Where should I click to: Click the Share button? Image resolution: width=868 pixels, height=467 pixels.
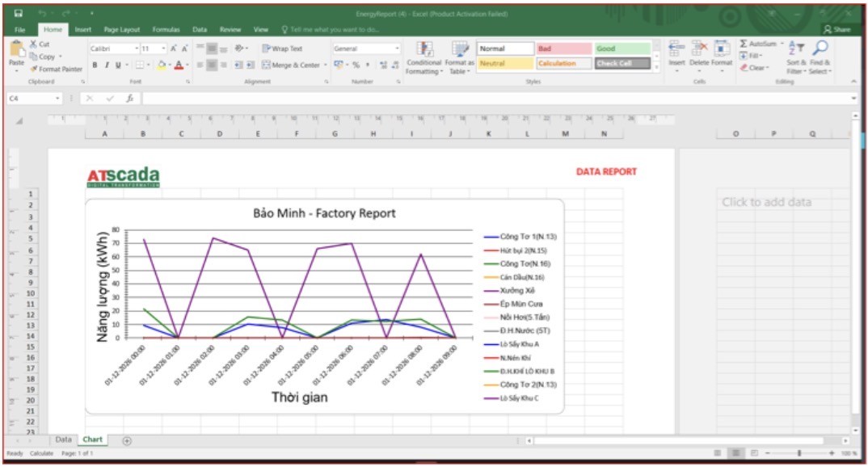(x=836, y=29)
